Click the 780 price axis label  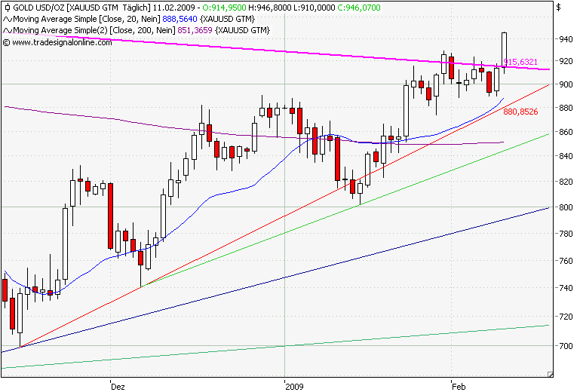coord(565,234)
